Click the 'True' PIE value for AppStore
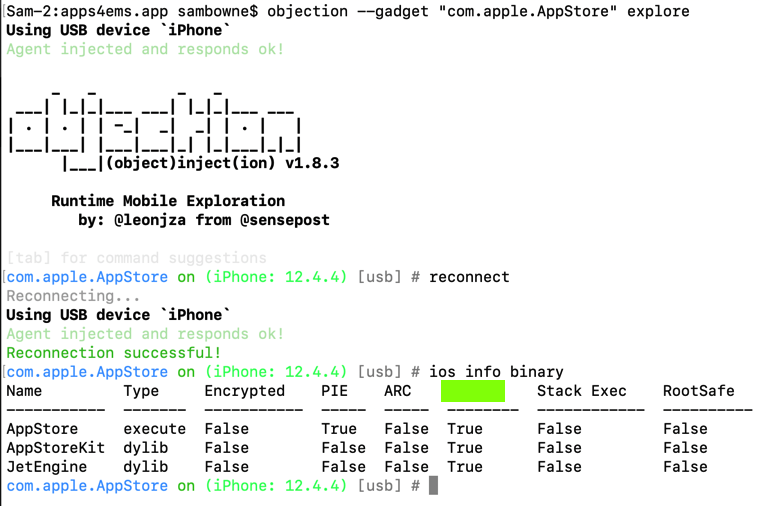 [339, 429]
